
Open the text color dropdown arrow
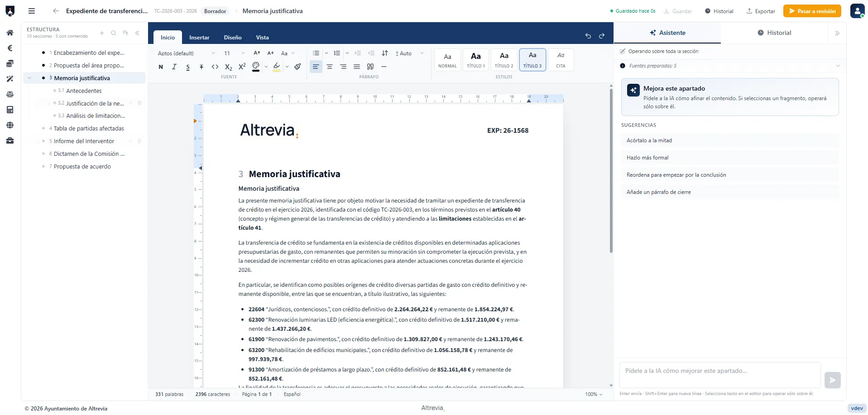coord(266,67)
